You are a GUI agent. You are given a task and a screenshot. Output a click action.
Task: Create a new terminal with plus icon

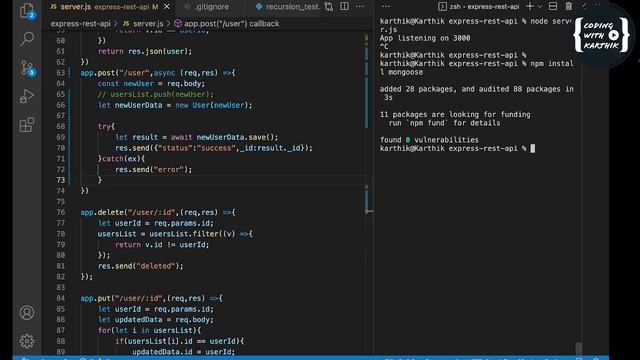click(530, 7)
